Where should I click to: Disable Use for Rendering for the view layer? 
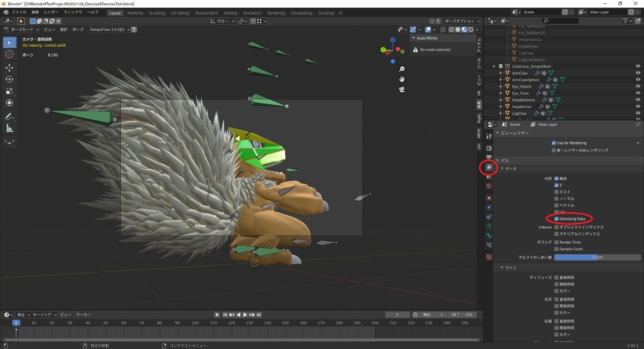[x=554, y=142]
